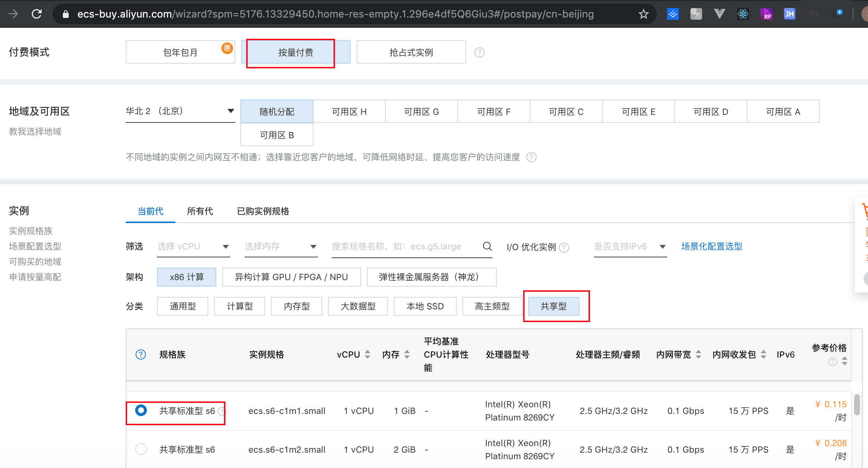Click the 规格族 column help icon
Image resolution: width=868 pixels, height=468 pixels.
click(x=141, y=354)
